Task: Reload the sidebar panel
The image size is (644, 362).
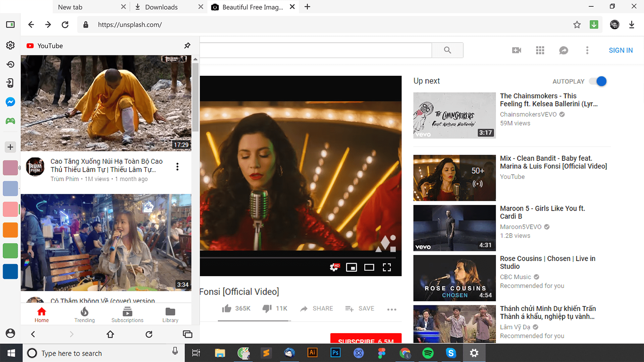Action: [x=149, y=334]
